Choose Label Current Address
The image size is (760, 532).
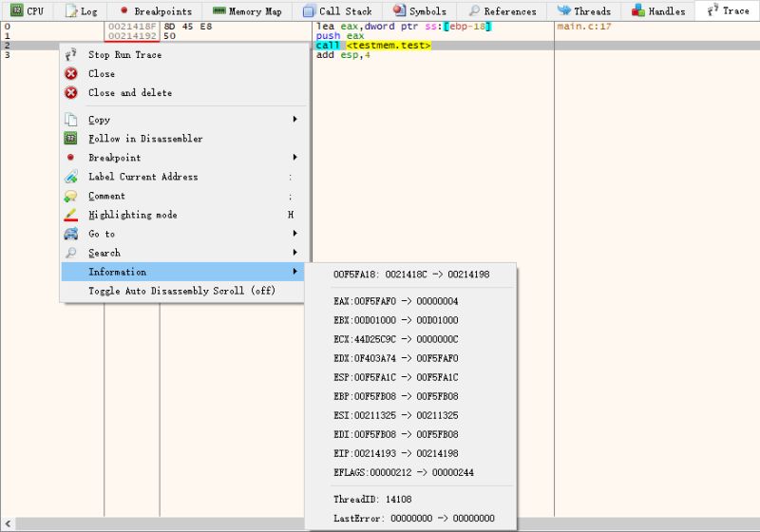[183, 177]
